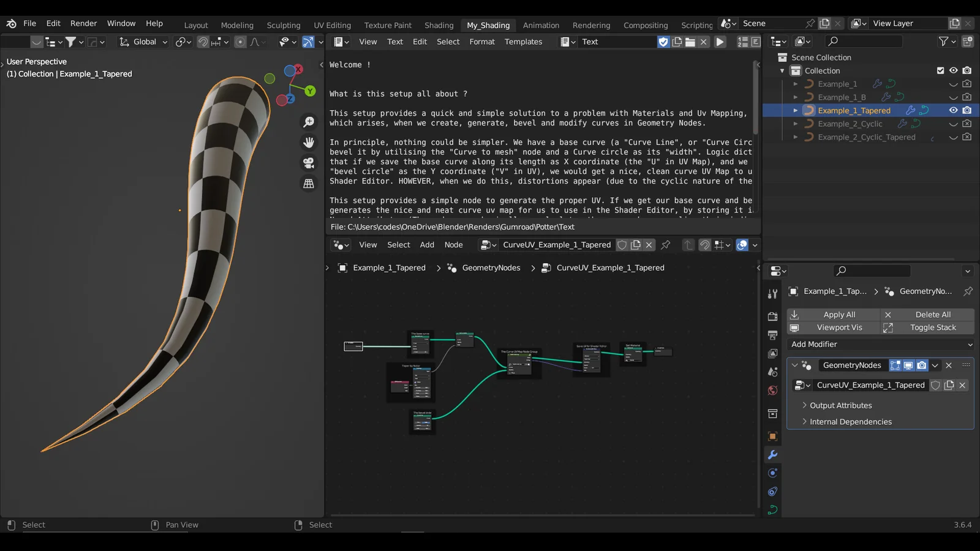
Task: Open a text file via the folder icon
Action: point(690,42)
